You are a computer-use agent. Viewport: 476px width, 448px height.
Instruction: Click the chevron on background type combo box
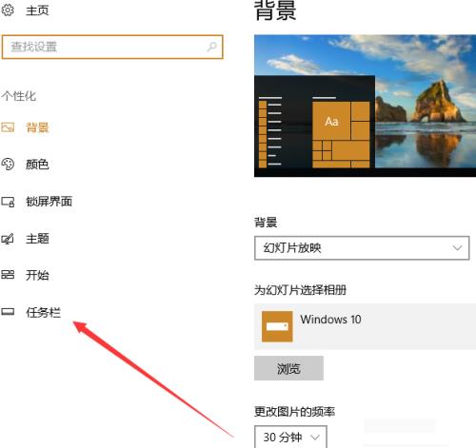pyautogui.click(x=457, y=248)
